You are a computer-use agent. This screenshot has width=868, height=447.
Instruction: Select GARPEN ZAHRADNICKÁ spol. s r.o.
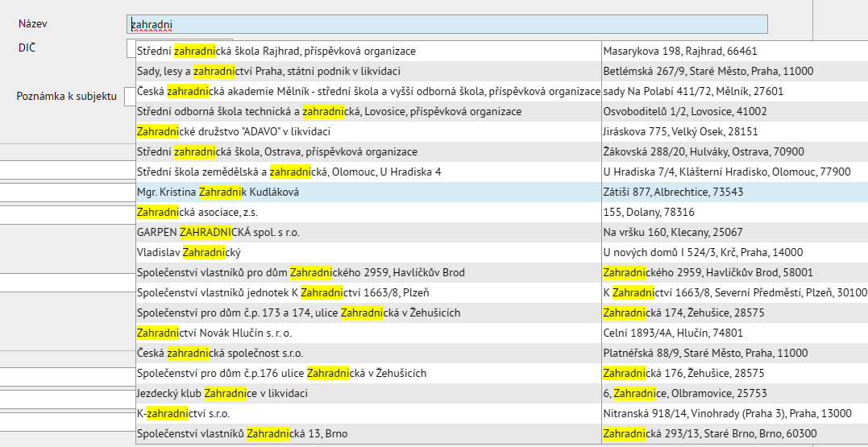coord(218,232)
